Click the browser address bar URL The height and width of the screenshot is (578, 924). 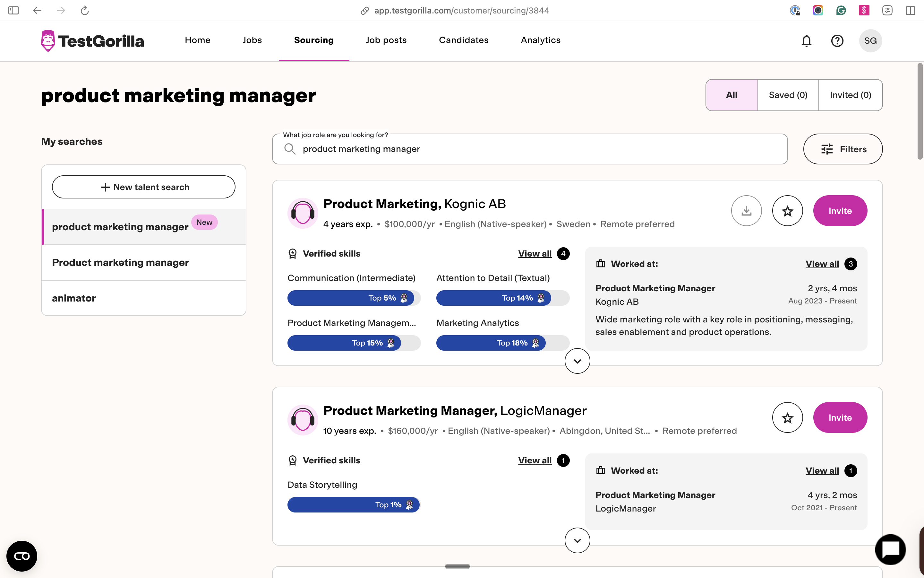coord(461,11)
